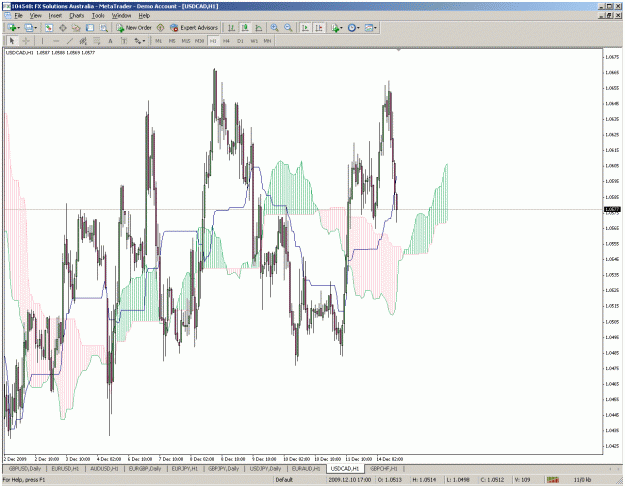Expand the New Chart dropdown arrow
The height and width of the screenshot is (486, 625).
[x=18, y=28]
